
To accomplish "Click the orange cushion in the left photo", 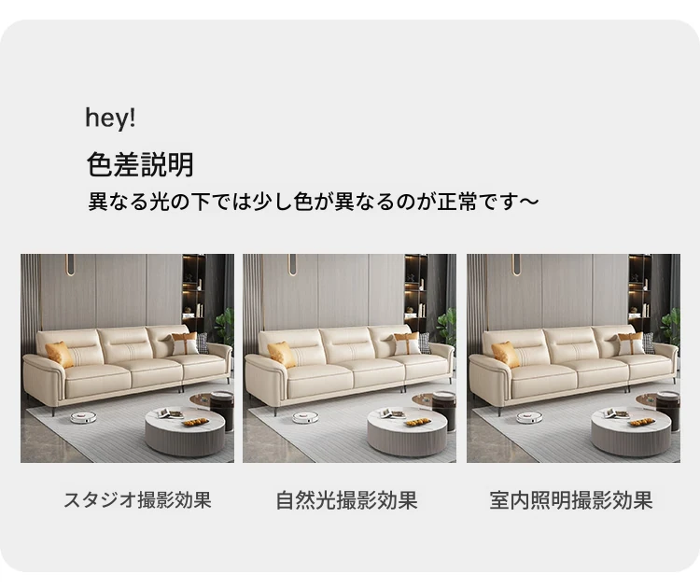I will pos(59,354).
